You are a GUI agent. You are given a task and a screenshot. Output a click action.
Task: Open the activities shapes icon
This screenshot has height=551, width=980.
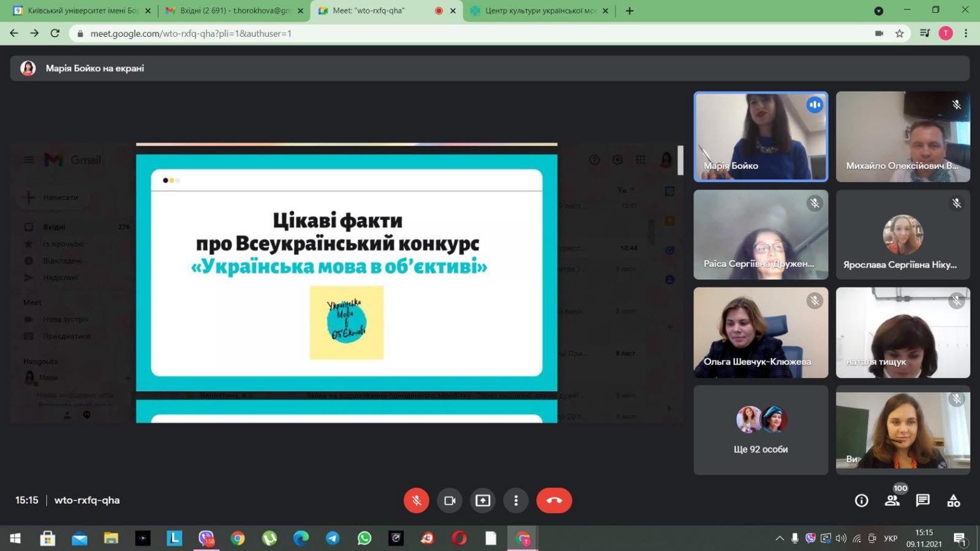click(x=953, y=501)
